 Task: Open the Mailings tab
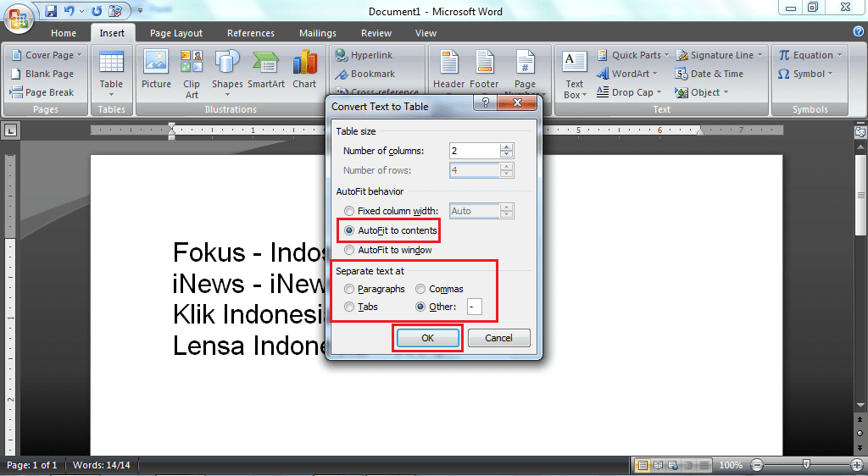pyautogui.click(x=318, y=33)
